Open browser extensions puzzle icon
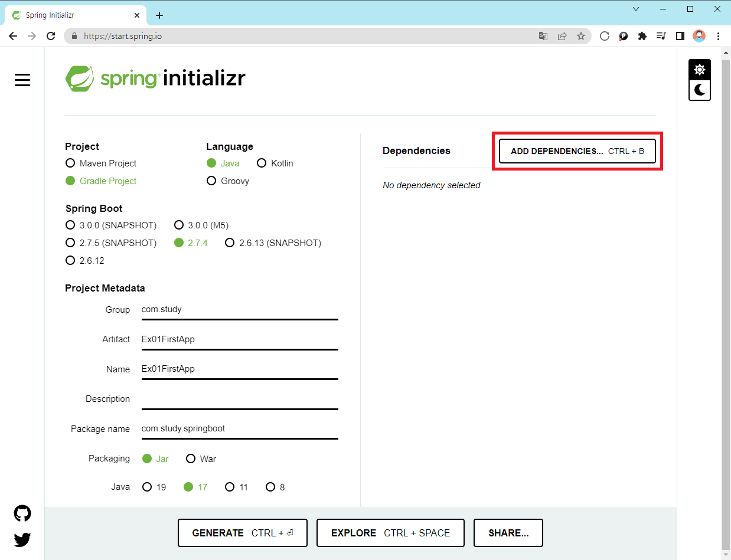Viewport: 731px width, 560px height. click(642, 36)
